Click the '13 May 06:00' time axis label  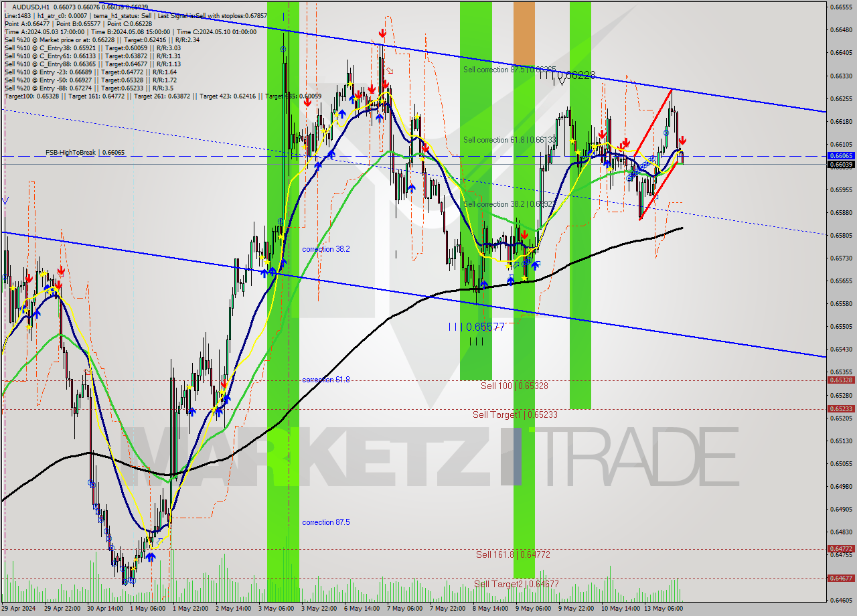(x=662, y=609)
